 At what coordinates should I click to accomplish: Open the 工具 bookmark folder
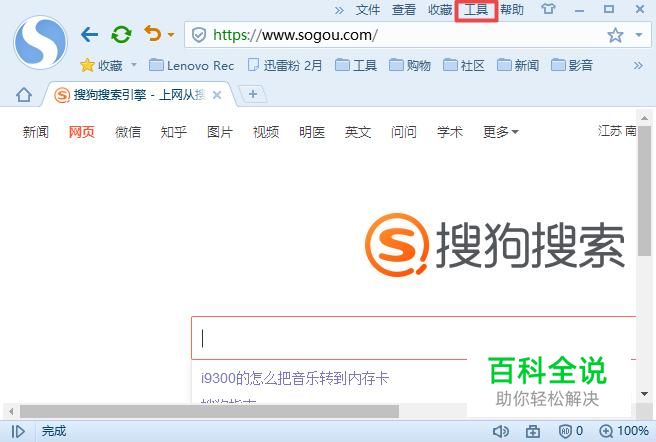tap(356, 65)
